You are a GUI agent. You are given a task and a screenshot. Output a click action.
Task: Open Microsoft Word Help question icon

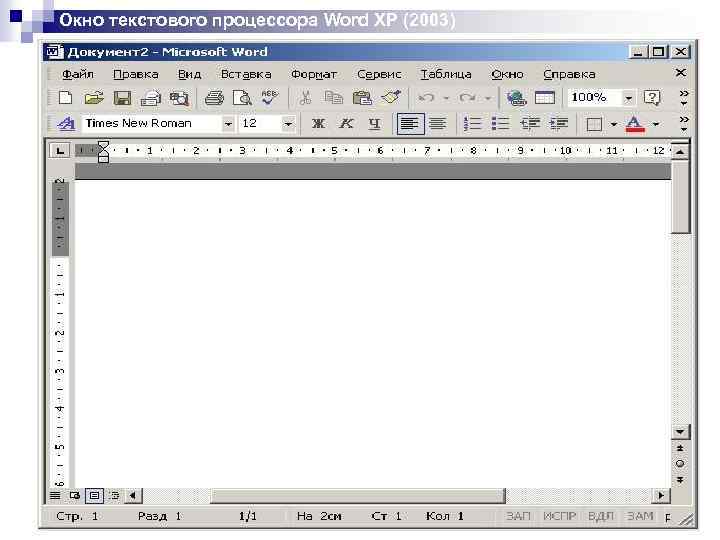tap(652, 98)
